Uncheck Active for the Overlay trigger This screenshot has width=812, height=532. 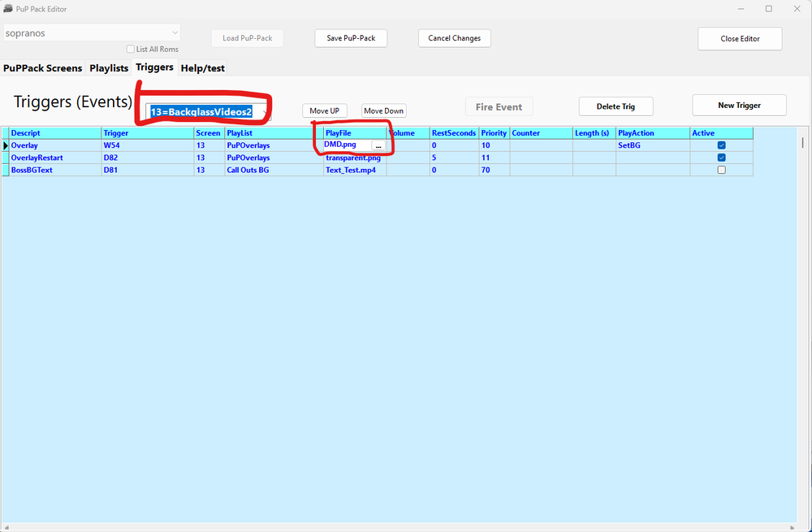coord(721,145)
